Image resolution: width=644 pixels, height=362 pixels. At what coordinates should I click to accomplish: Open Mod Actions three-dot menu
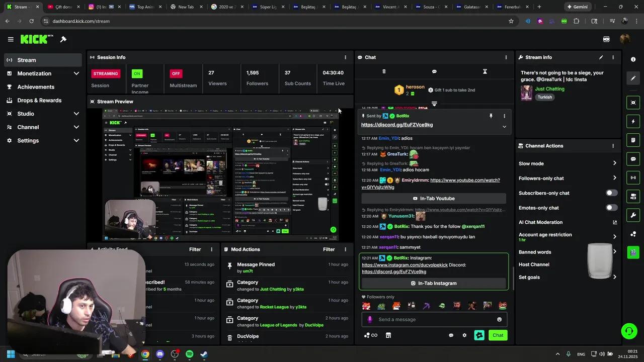(x=345, y=249)
